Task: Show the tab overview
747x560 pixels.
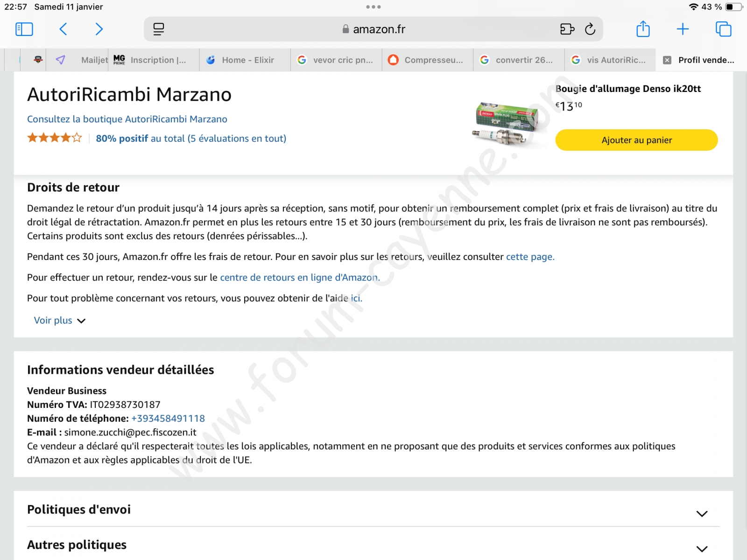Action: (724, 29)
